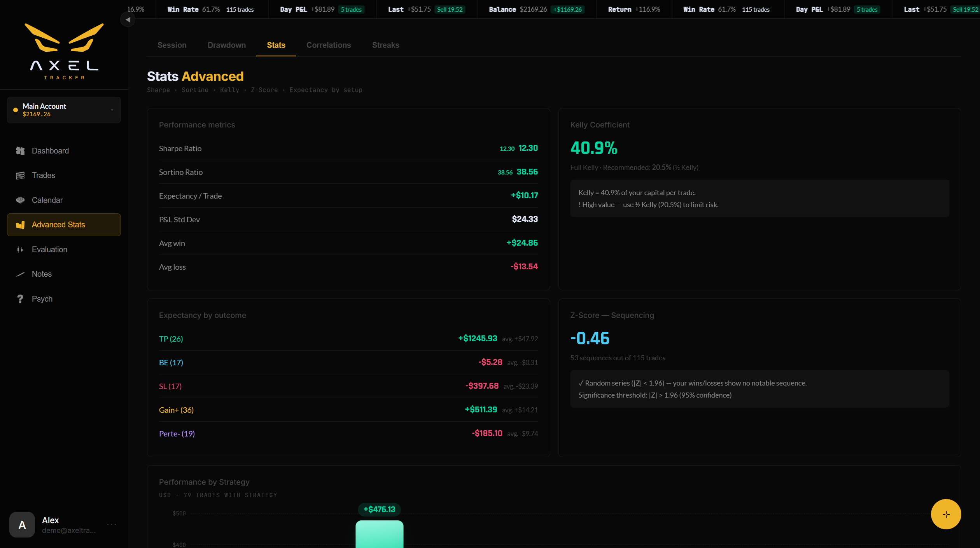
Task: Click the Stats Advanced page heading
Action: [195, 76]
